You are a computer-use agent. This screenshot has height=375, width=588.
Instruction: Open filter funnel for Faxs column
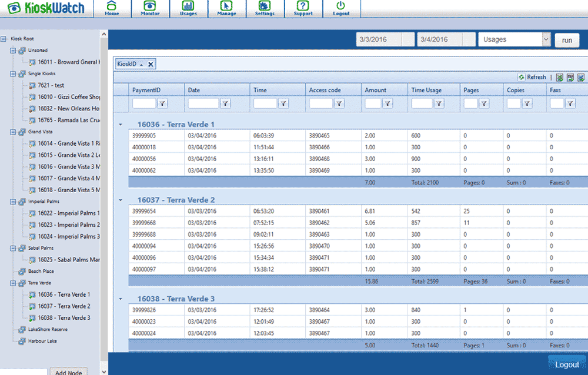tap(570, 103)
